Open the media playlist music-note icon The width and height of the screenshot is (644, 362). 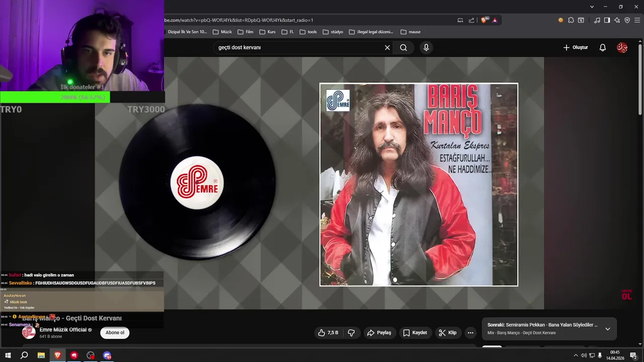(597, 20)
